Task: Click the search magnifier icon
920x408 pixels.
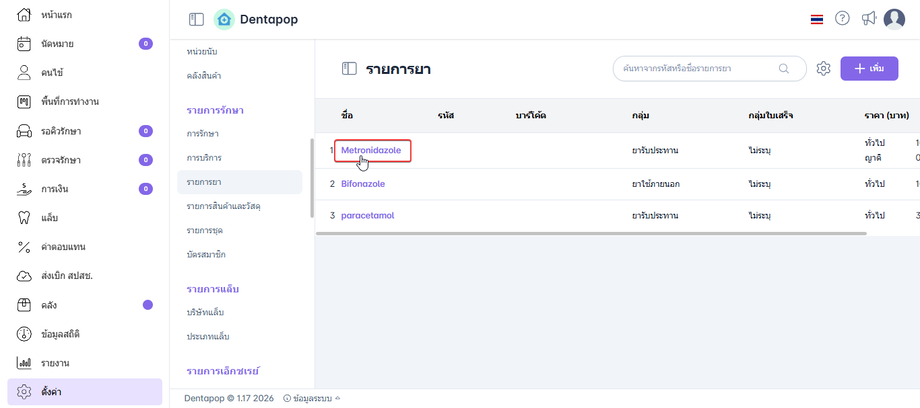Action: (784, 68)
